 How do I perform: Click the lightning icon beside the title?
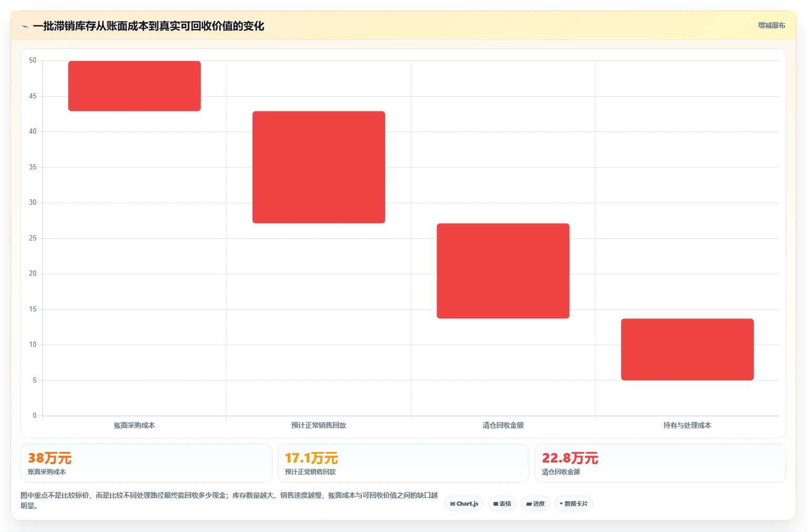tap(25, 26)
